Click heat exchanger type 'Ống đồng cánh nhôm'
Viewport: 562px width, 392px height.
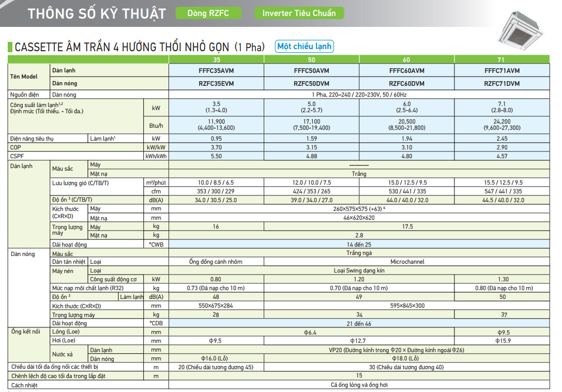216,262
